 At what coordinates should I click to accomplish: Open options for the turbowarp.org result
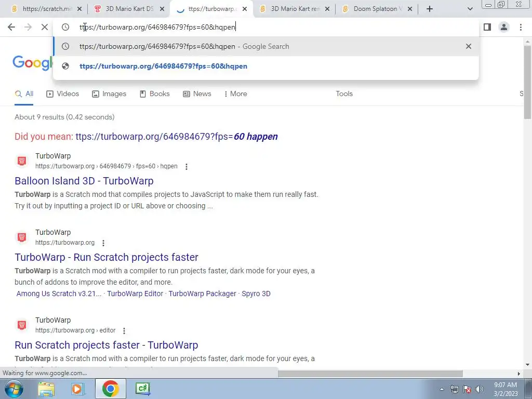coord(103,243)
